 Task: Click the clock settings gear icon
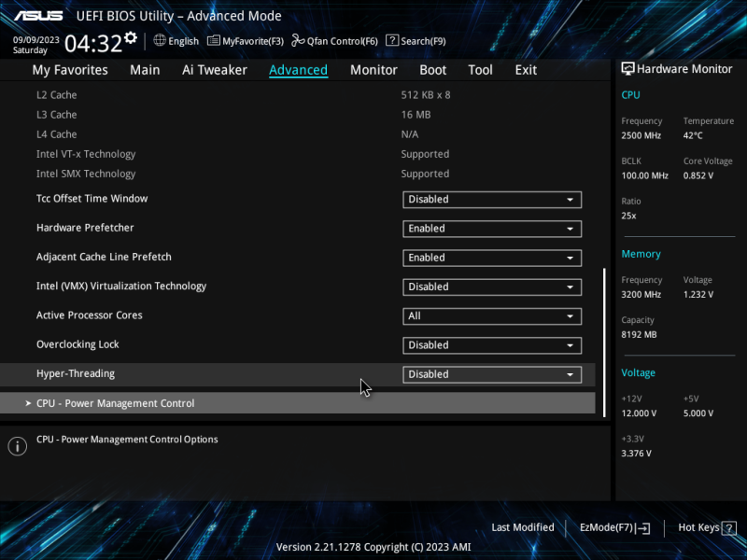[x=130, y=37]
